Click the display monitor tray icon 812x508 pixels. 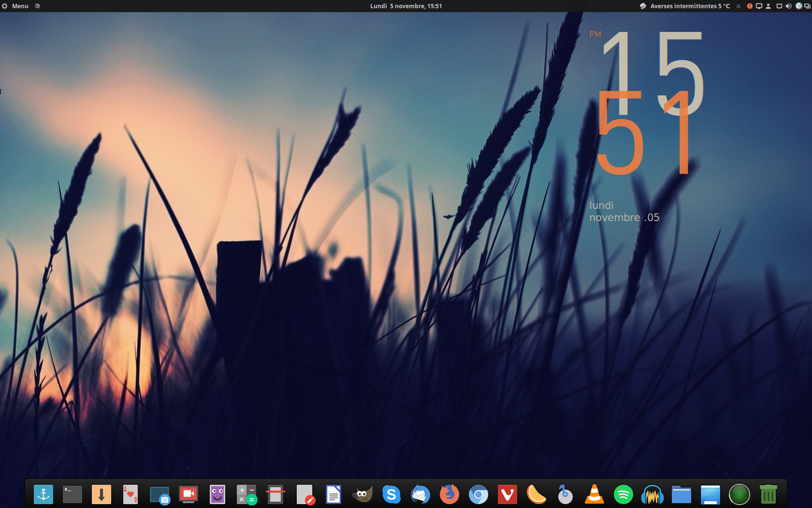[759, 6]
